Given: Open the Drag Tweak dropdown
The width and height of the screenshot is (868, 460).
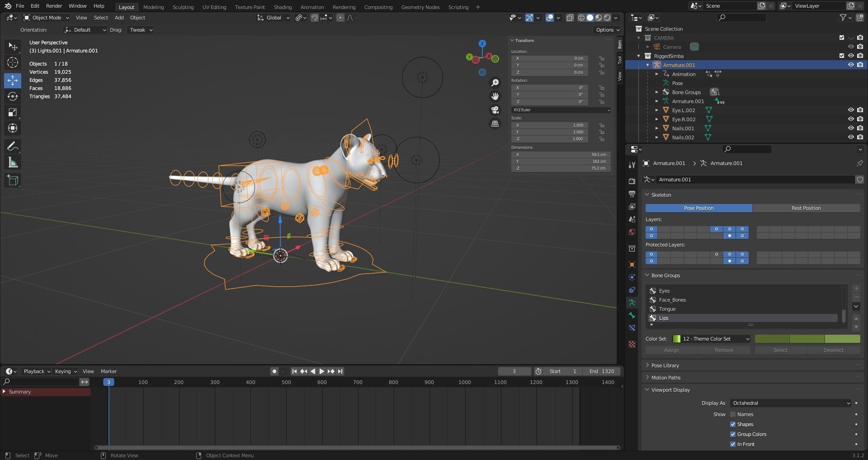Looking at the screenshot, I should pyautogui.click(x=140, y=30).
